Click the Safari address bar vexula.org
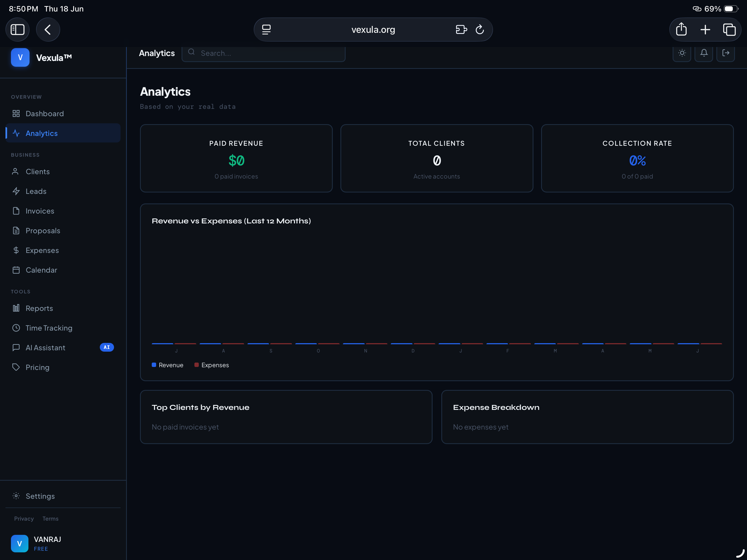 click(x=373, y=30)
